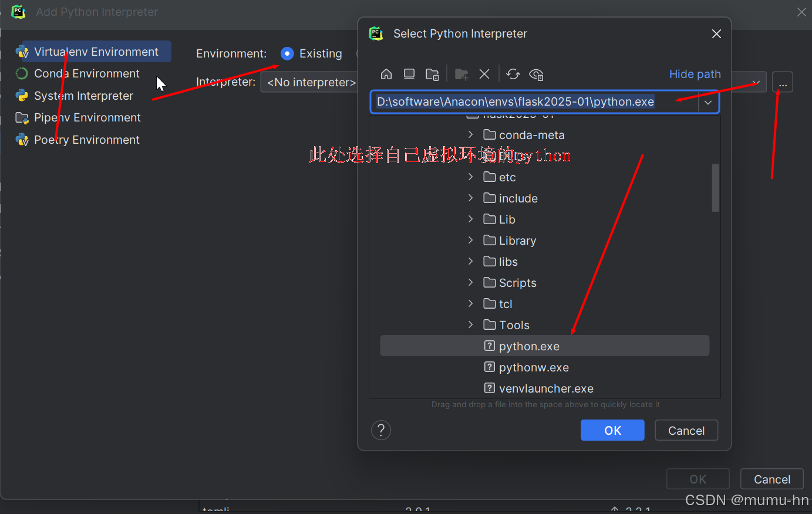
Task: Expand the Lib folder
Action: [470, 219]
